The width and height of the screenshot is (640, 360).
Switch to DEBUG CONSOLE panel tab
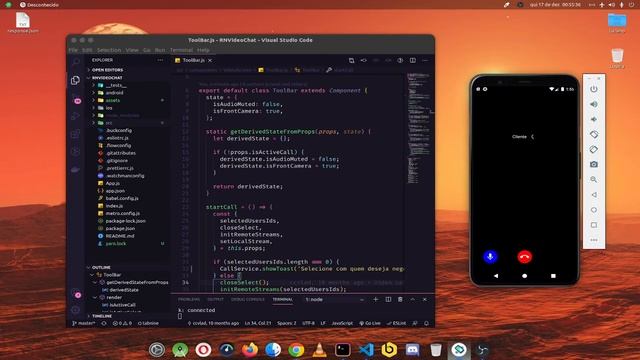click(248, 299)
